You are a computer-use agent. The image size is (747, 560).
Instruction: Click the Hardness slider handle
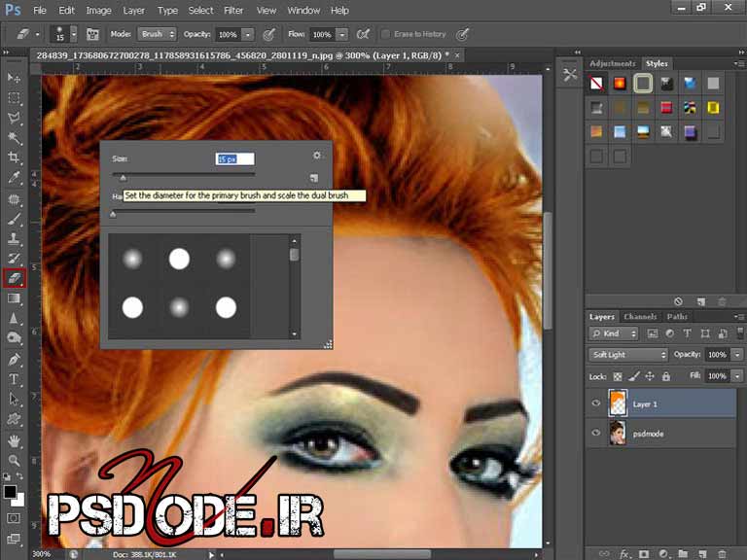click(x=113, y=214)
